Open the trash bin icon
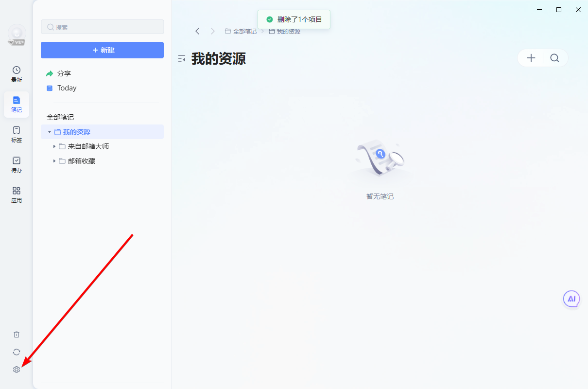 [16, 334]
